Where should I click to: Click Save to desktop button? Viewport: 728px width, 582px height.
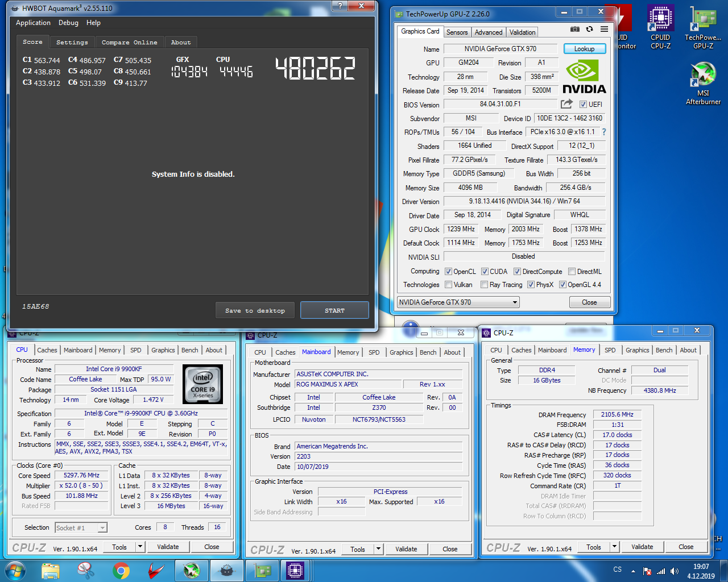tap(255, 310)
